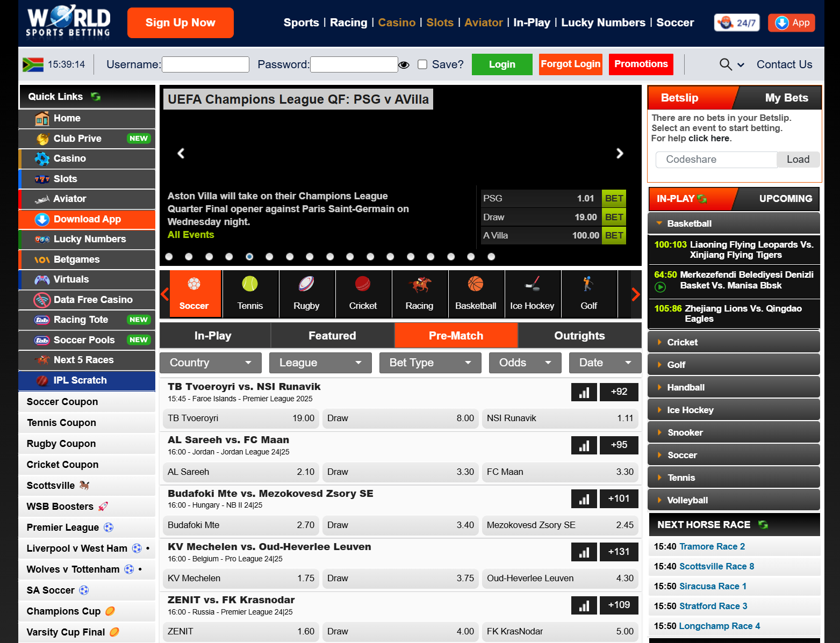Click the green Login button
The image size is (840, 643).
click(x=501, y=64)
